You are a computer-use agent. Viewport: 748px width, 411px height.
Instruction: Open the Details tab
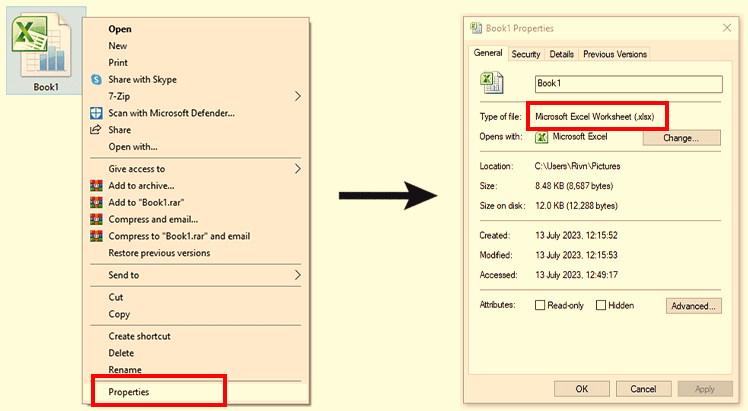click(561, 54)
